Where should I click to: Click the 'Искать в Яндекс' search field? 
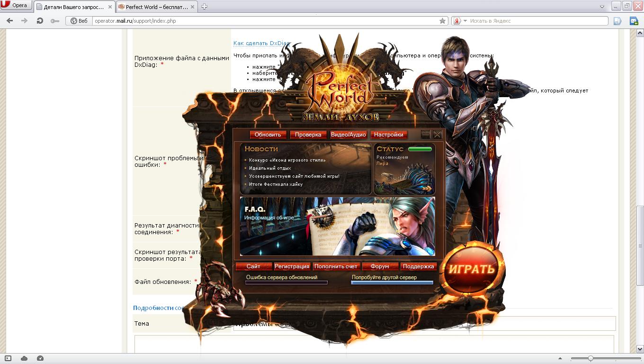537,21
